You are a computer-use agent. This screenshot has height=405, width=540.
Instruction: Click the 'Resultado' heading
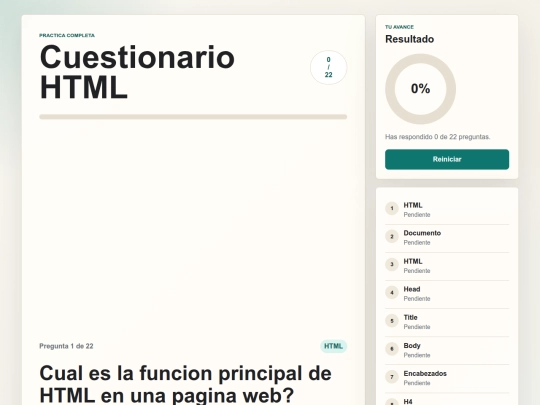[x=409, y=39]
